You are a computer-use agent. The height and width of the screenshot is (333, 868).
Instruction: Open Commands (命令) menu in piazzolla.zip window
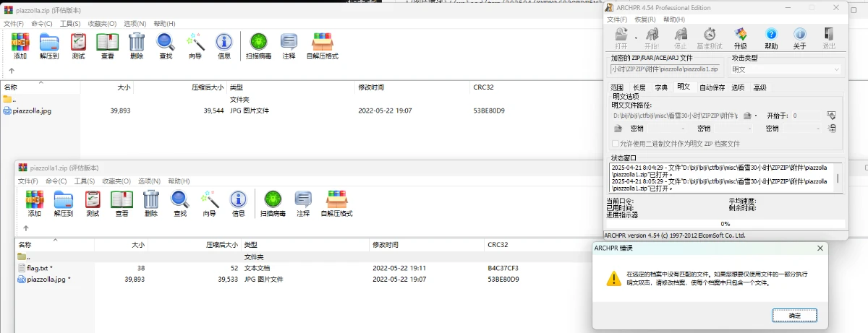pyautogui.click(x=42, y=24)
